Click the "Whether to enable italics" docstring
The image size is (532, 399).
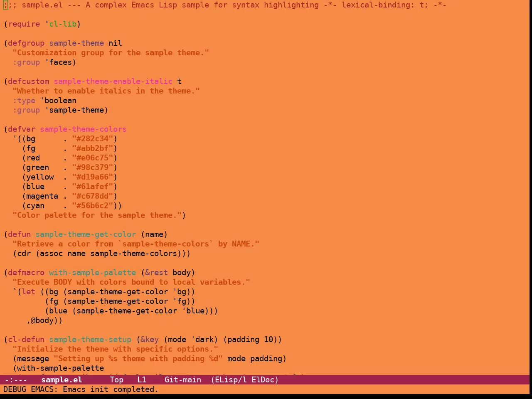pos(106,91)
